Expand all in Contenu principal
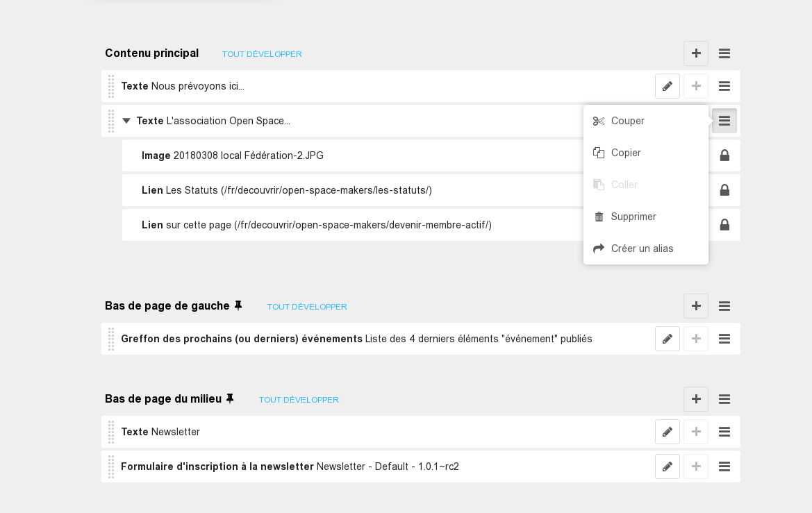 (x=262, y=54)
